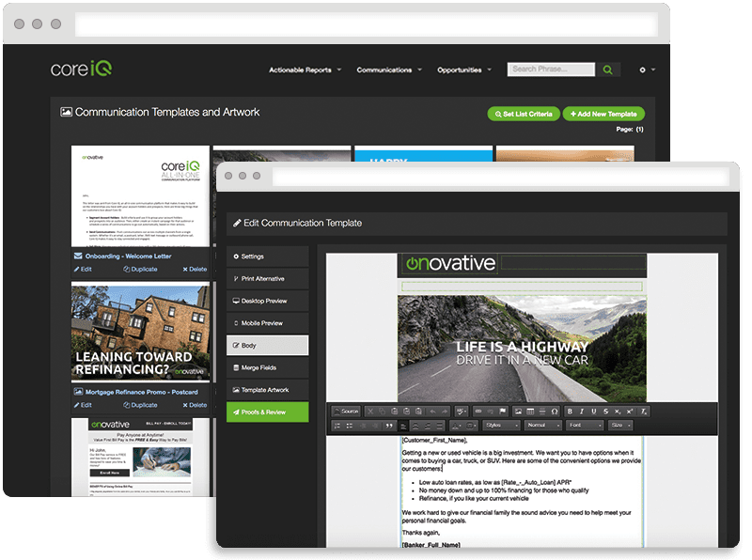Delete the Mortgage Refinance Promo postcard

tap(195, 405)
